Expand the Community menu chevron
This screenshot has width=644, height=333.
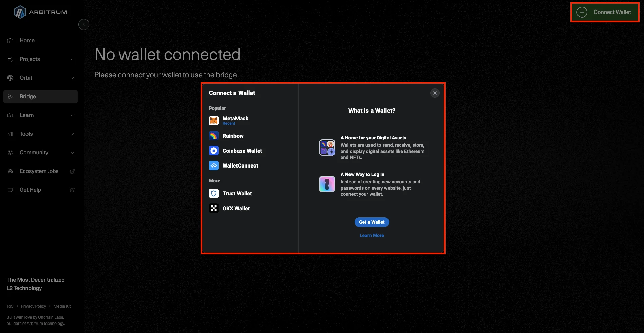[72, 153]
